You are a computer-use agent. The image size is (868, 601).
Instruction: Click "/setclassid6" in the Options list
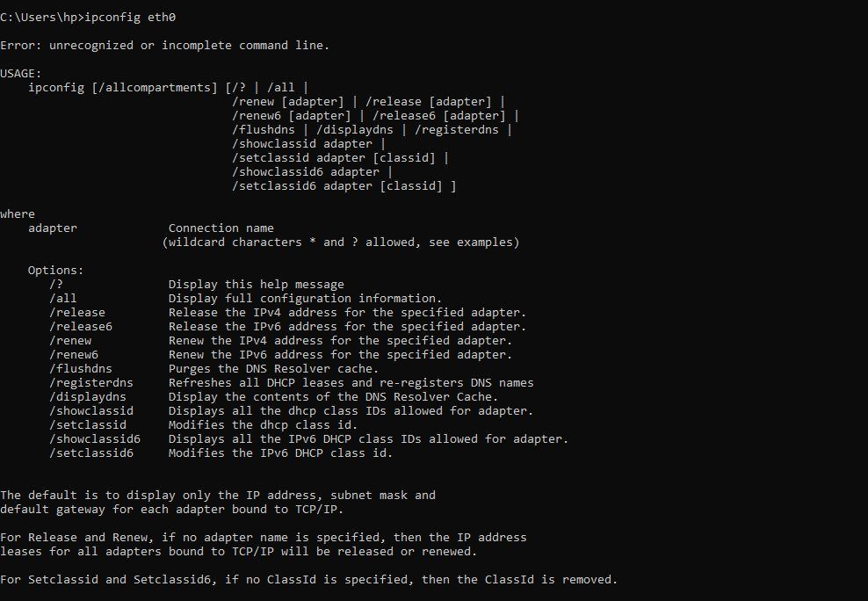[x=91, y=453]
